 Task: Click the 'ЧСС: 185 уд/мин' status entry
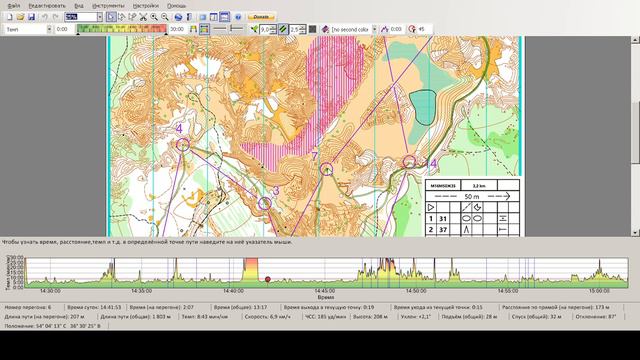(x=325, y=316)
